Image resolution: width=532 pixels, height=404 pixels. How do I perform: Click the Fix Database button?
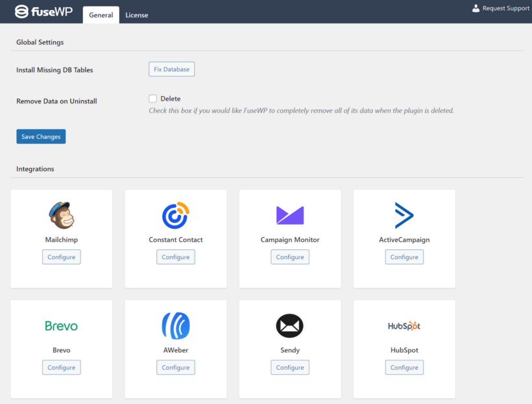click(171, 69)
